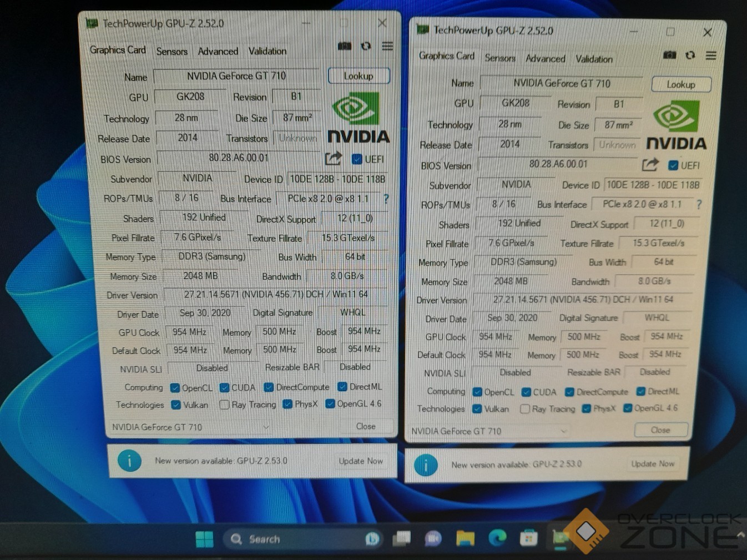
Task: Expand the GPU selection dropdown in left window
Action: click(x=266, y=427)
